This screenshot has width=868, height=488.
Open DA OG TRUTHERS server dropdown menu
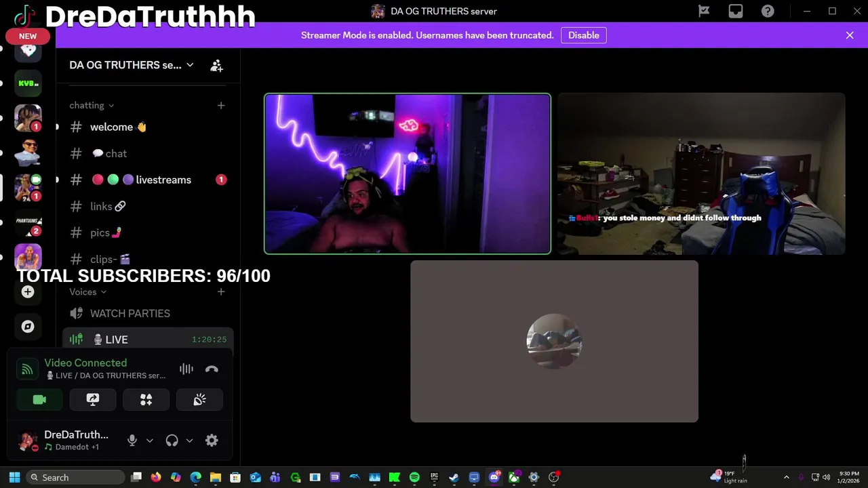pos(132,65)
